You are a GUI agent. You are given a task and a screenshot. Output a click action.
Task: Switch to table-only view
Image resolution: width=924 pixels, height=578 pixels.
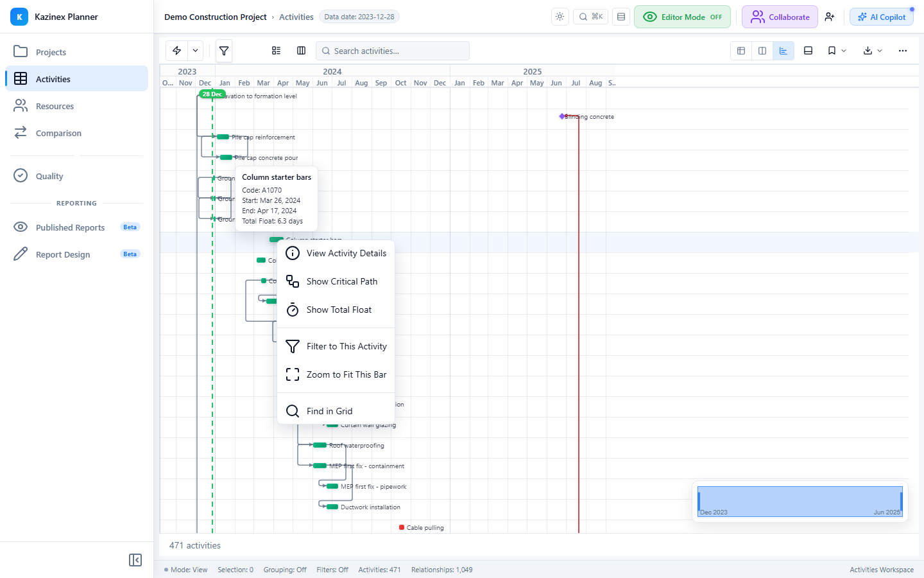pos(741,51)
